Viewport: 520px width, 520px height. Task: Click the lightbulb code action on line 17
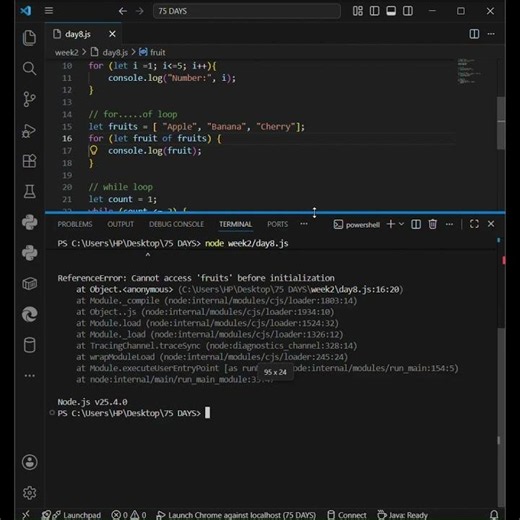tap(94, 151)
